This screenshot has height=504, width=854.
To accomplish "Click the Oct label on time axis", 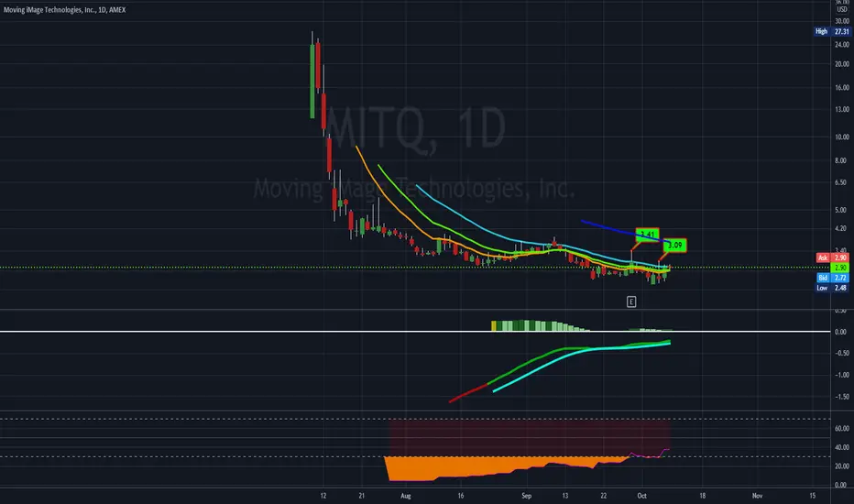I will 642,496.
